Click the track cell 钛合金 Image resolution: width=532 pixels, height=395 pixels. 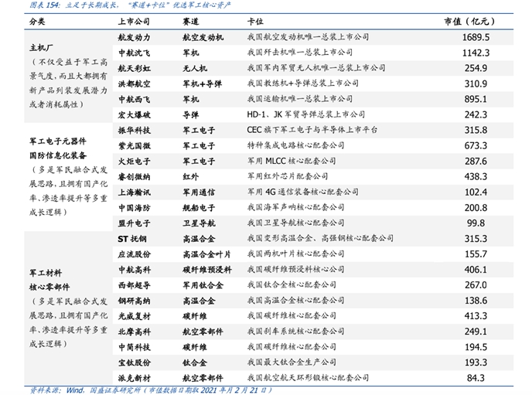point(195,363)
